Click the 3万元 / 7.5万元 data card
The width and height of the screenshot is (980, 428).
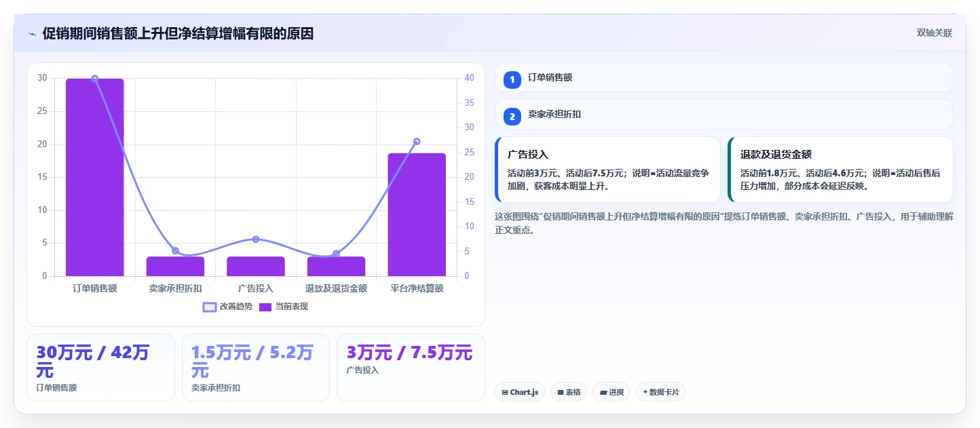[x=411, y=367]
